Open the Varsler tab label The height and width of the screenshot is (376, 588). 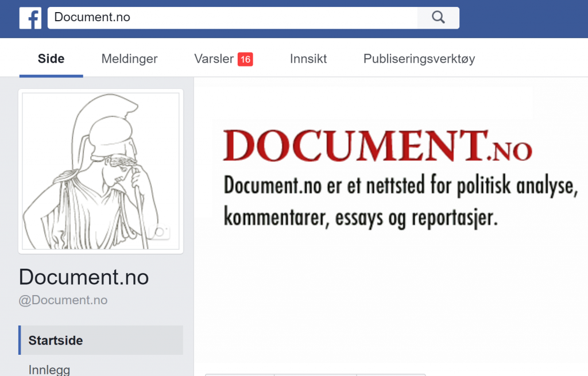click(x=214, y=59)
